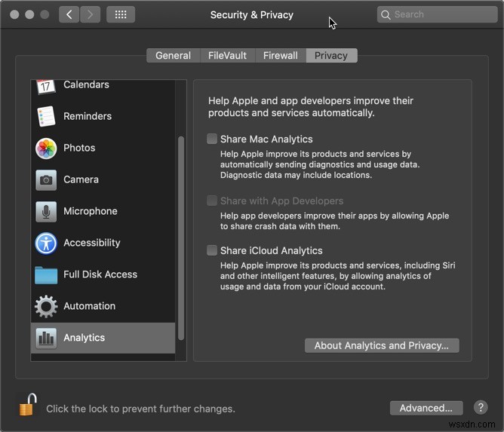Click the red close window button
Screen dimensions: 504x432
[x=14, y=14]
